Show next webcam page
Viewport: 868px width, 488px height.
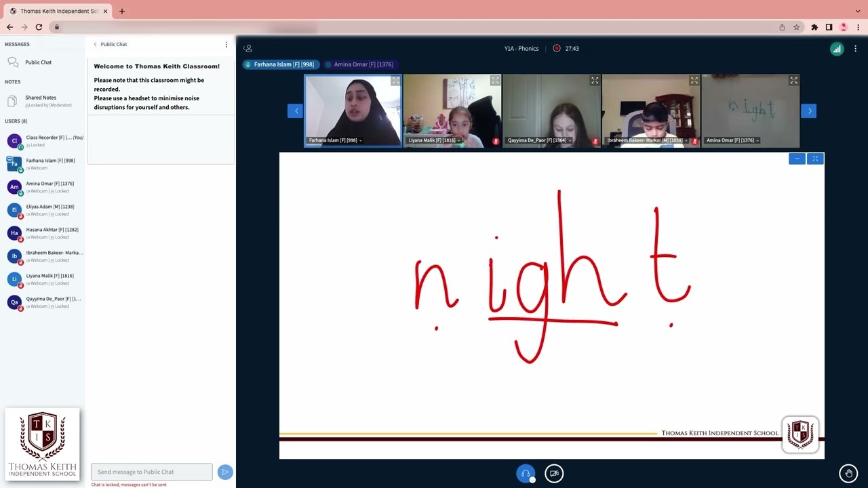[x=809, y=111]
